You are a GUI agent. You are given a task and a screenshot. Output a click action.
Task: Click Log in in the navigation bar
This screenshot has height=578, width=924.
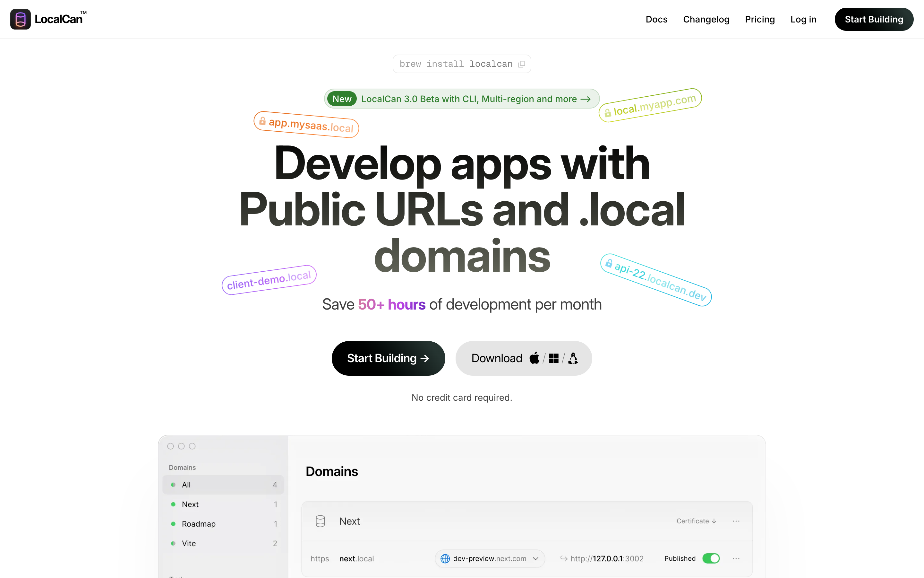[803, 19]
